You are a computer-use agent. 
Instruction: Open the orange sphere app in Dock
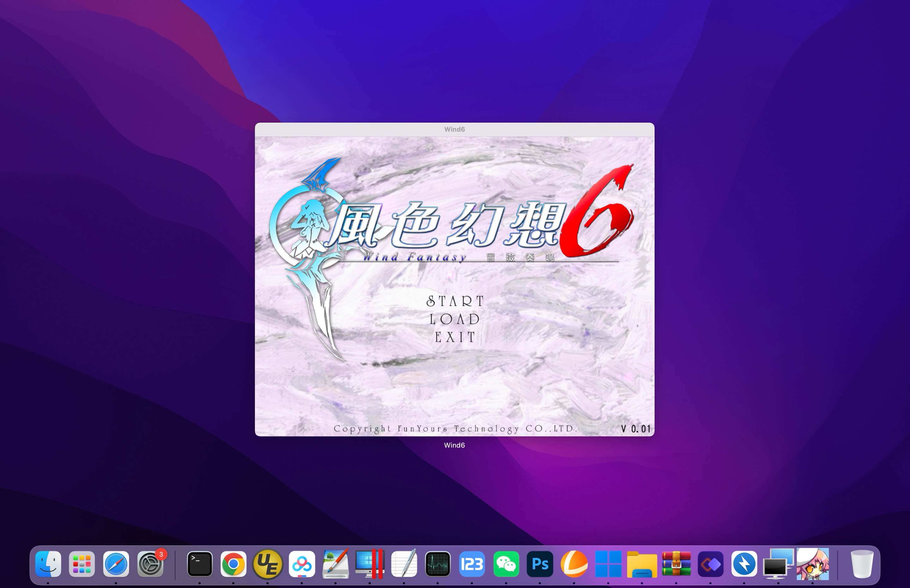574,564
